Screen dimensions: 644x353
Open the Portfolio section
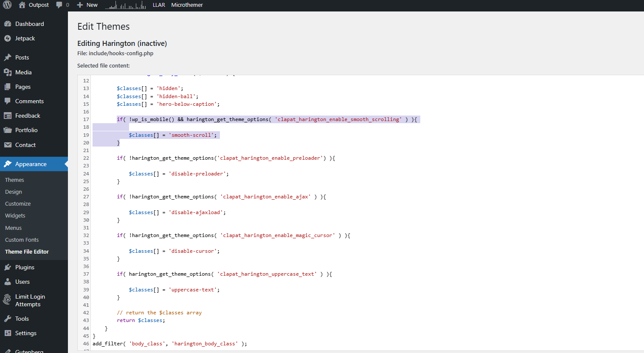[x=26, y=130]
